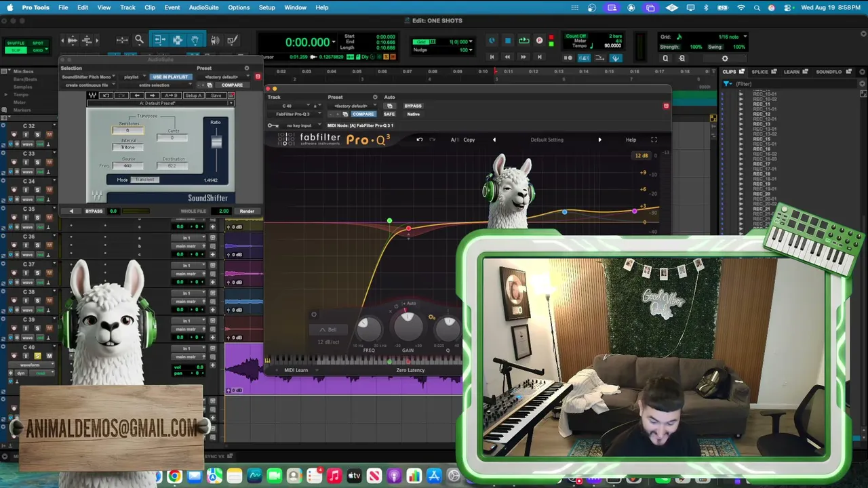Click the AudioSuite preview speaker button
Screen dimensions: 868x488
pyautogui.click(x=71, y=211)
